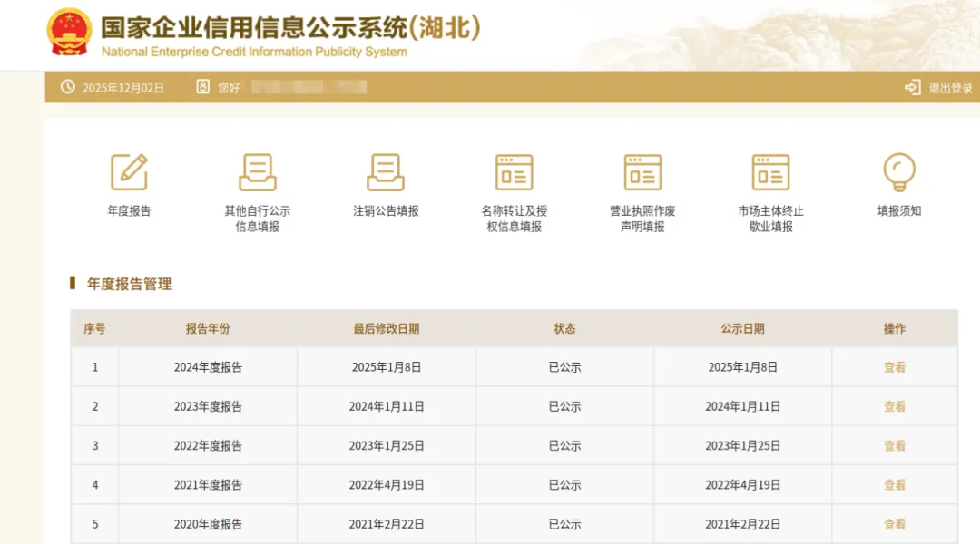
Task: Click 已公示 status in the 2022 row
Action: pos(564,446)
